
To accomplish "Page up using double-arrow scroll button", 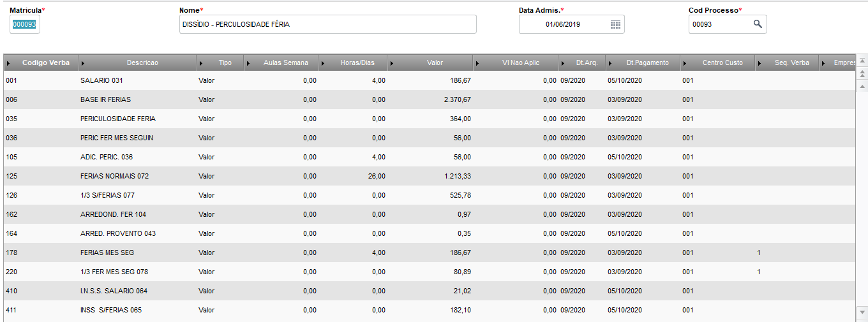I will 862,74.
